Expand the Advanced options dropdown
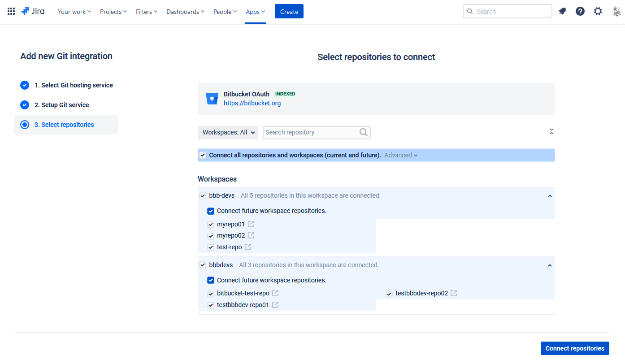625x364 pixels. pos(401,155)
